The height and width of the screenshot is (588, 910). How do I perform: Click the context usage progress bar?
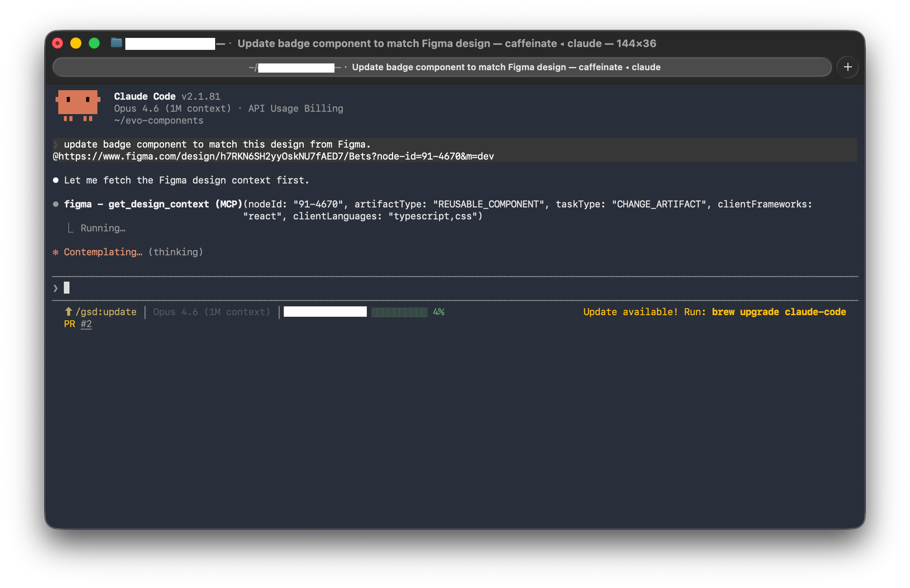(399, 312)
